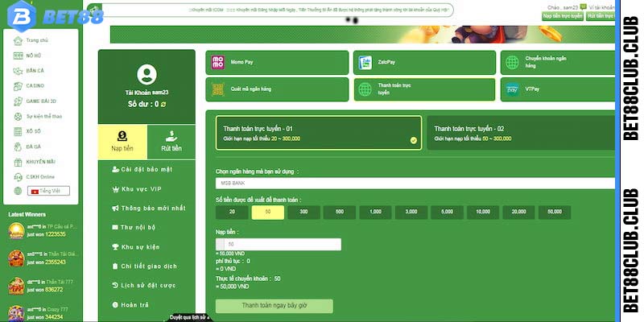
Task: Switch to Rút tiền tab
Action: click(x=171, y=142)
